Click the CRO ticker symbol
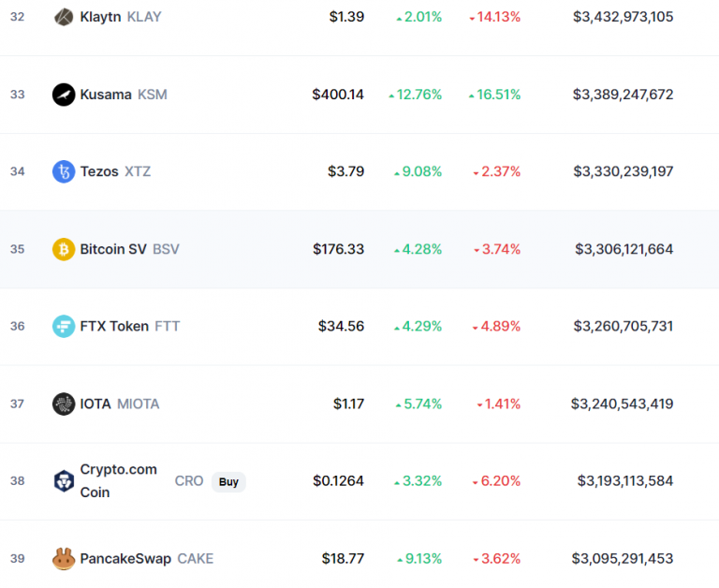 [189, 480]
